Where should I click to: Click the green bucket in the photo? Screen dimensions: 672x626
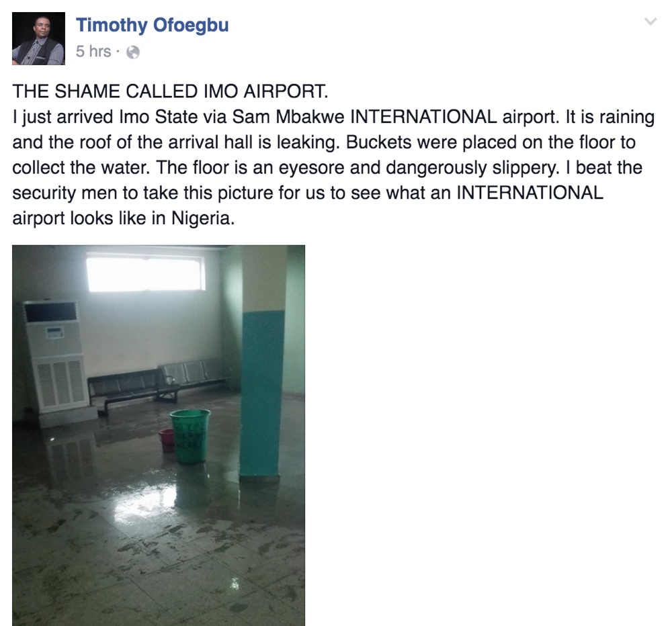[x=190, y=436]
